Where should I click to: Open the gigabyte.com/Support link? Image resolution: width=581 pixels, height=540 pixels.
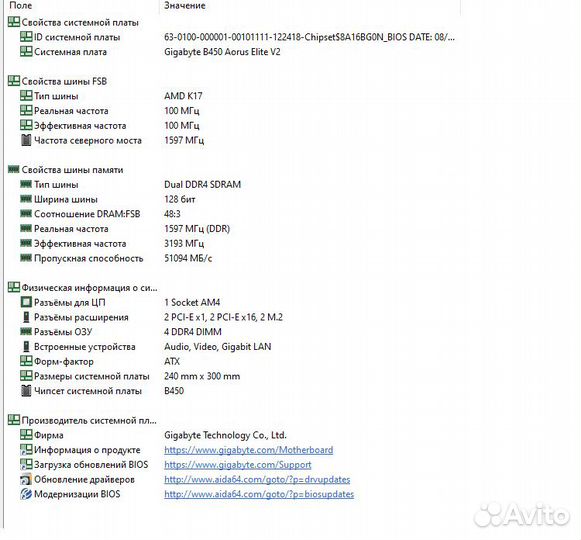coord(238,465)
